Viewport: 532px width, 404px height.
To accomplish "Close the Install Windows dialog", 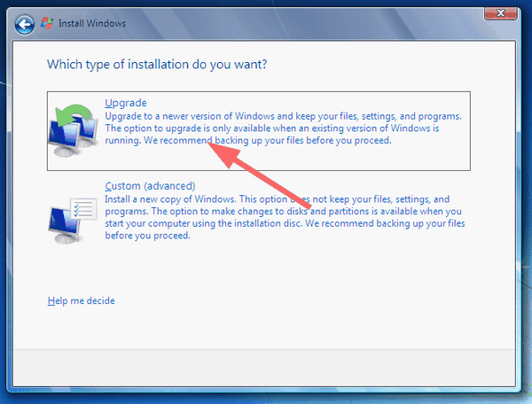I will coord(500,13).
